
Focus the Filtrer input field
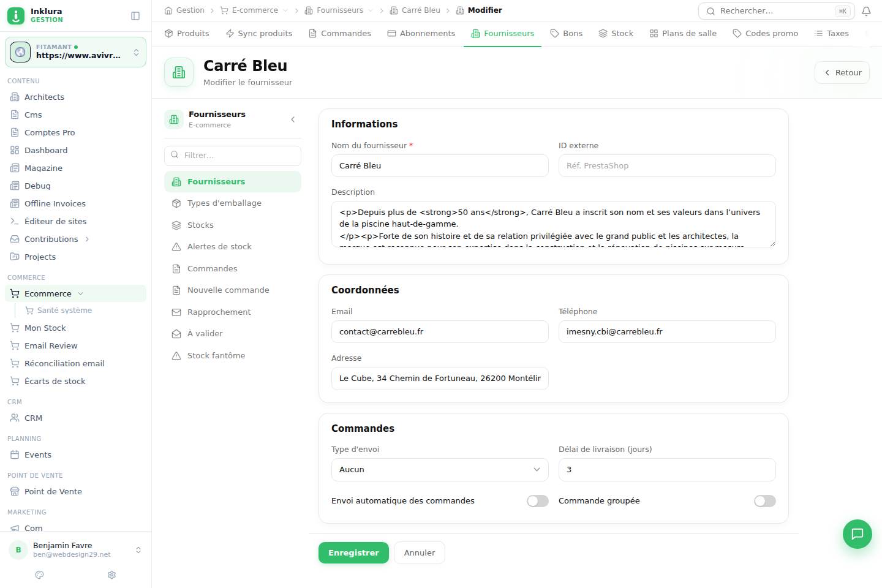233,156
